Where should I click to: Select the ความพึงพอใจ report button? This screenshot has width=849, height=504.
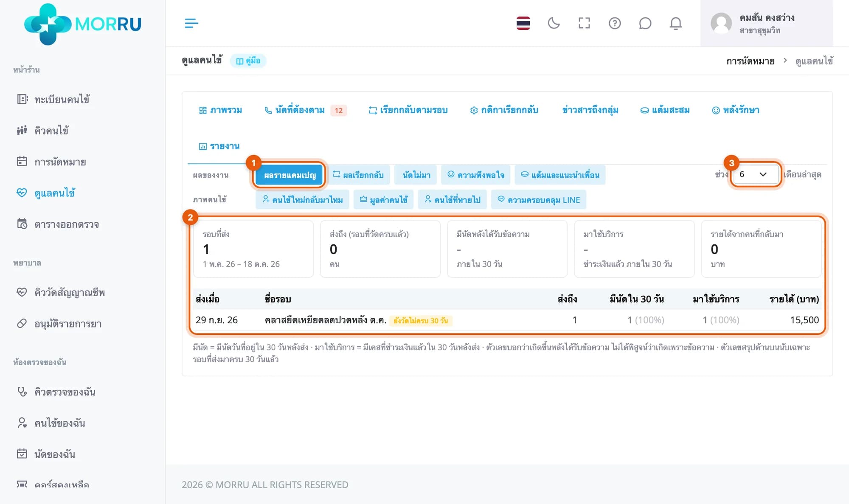[475, 175]
